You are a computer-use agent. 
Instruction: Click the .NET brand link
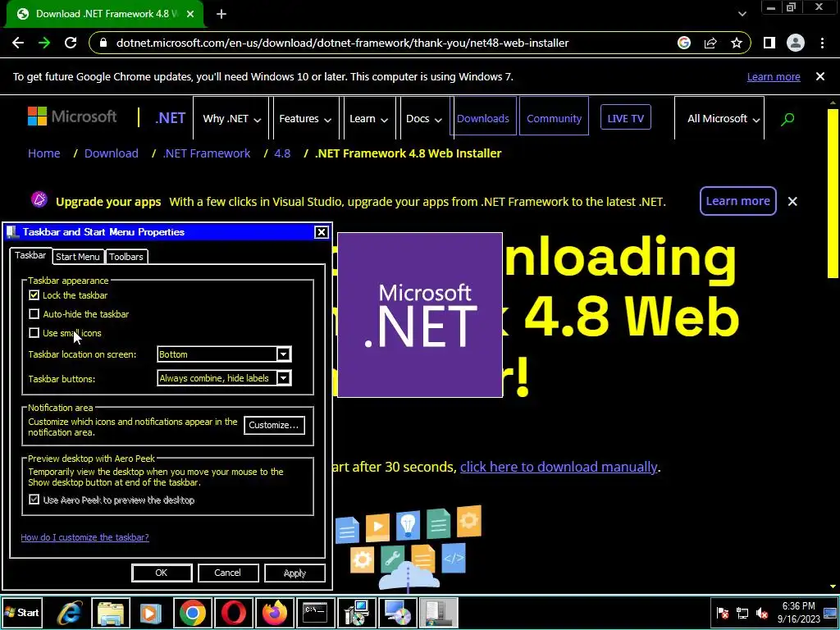tap(171, 118)
